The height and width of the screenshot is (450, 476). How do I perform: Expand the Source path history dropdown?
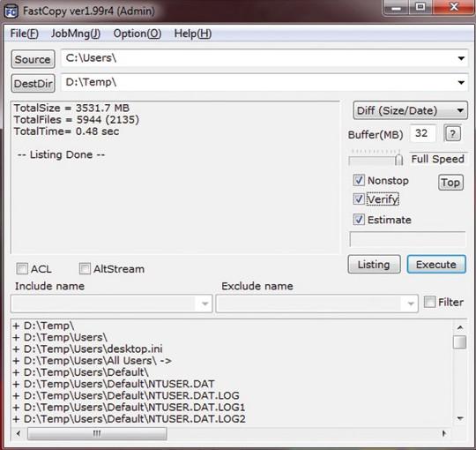pos(461,58)
